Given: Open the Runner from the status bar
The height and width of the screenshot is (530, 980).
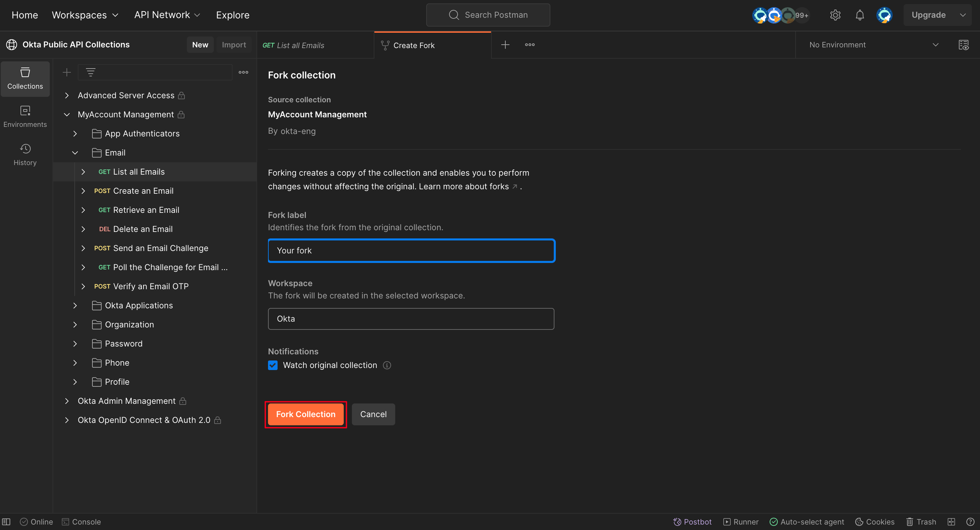Looking at the screenshot, I should click(741, 521).
